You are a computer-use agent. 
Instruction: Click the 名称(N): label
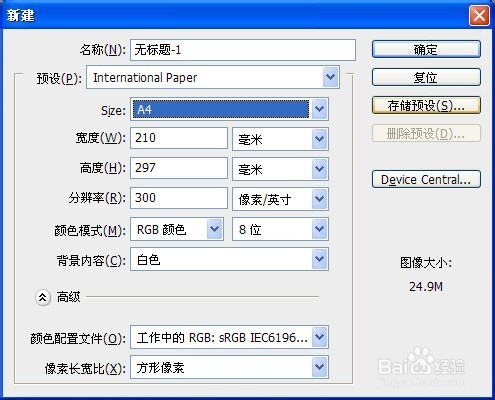coord(103,50)
